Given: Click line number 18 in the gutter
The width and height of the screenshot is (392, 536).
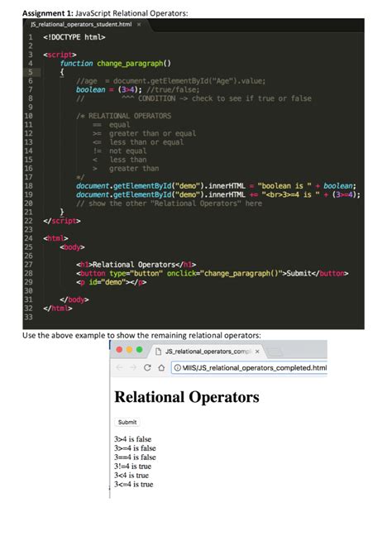Looking at the screenshot, I should (x=29, y=185).
